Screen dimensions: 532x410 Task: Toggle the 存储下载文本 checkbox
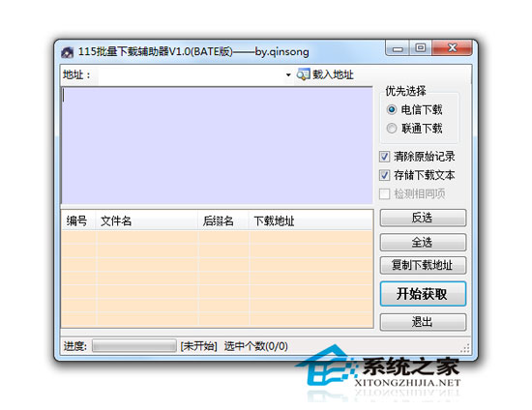coord(384,175)
